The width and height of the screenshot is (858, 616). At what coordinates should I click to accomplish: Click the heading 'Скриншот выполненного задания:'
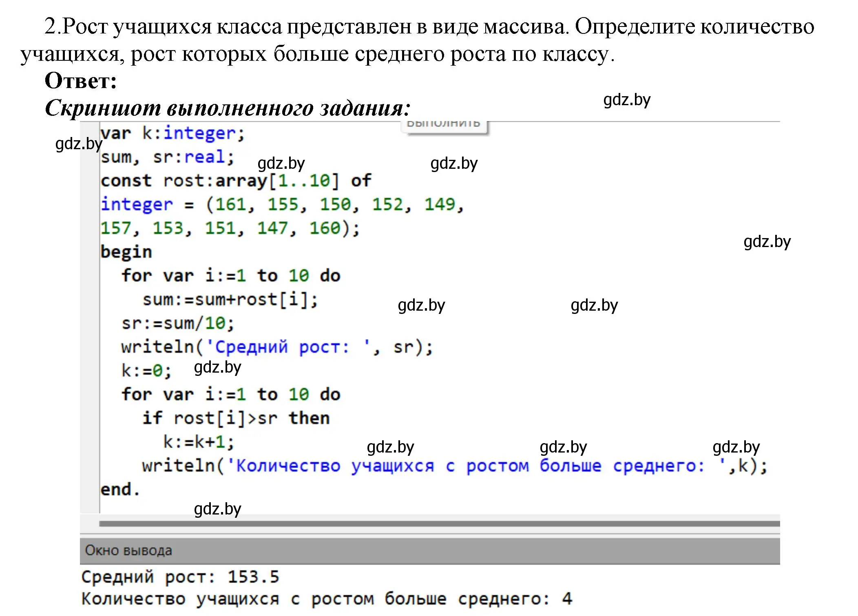tap(228, 108)
